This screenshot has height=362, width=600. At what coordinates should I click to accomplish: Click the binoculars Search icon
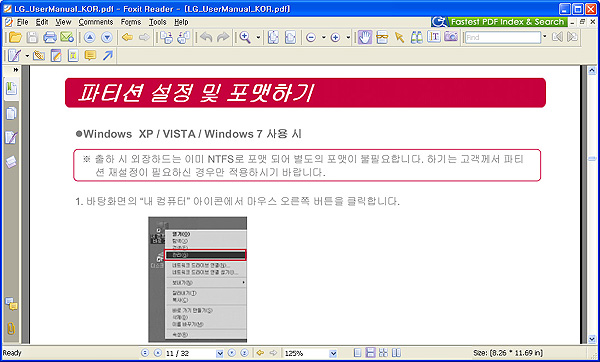click(416, 37)
